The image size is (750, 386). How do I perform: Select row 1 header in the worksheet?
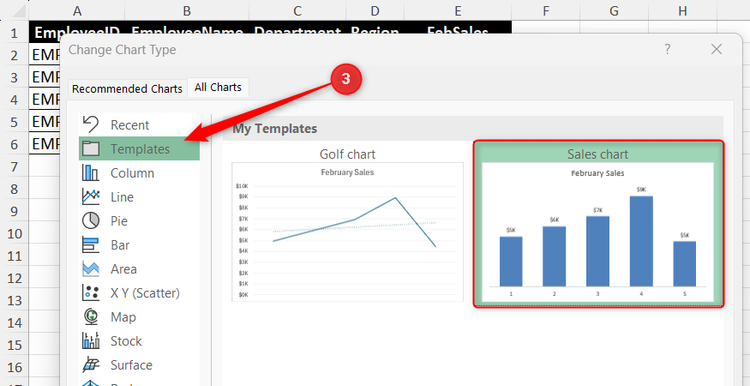coord(14,33)
